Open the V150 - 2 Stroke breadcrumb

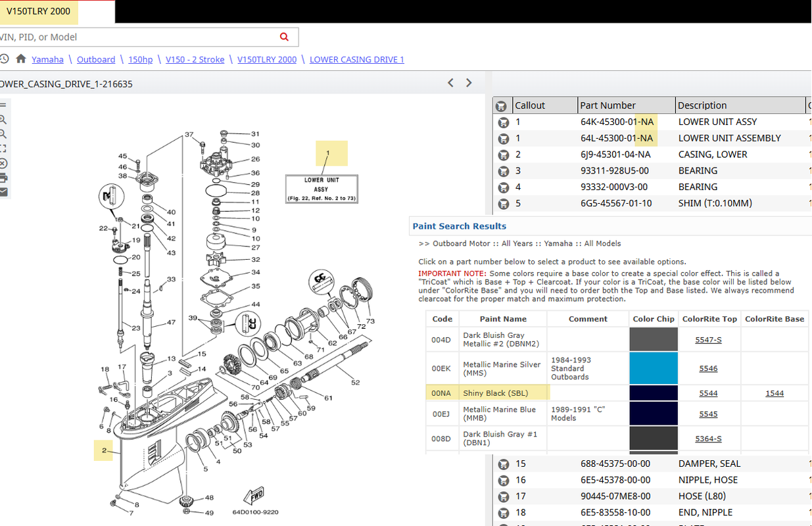click(195, 59)
